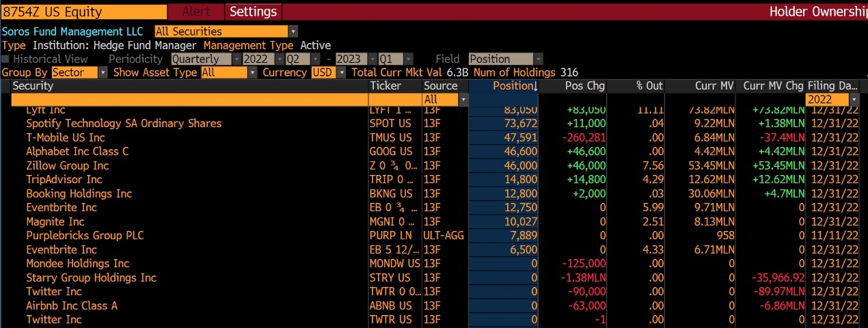Viewport: 868px width, 328px height.
Task: Click the -35,966.92 market value change
Action: point(778,277)
